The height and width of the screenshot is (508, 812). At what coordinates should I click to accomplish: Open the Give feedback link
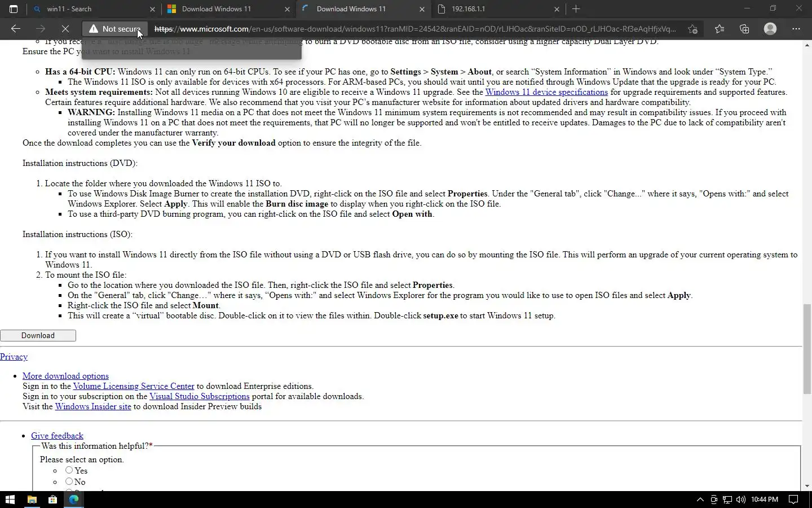click(57, 436)
